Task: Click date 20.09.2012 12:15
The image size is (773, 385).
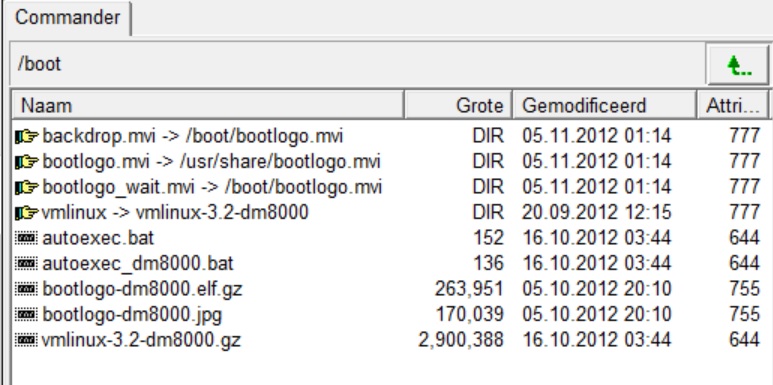Action: coord(597,213)
